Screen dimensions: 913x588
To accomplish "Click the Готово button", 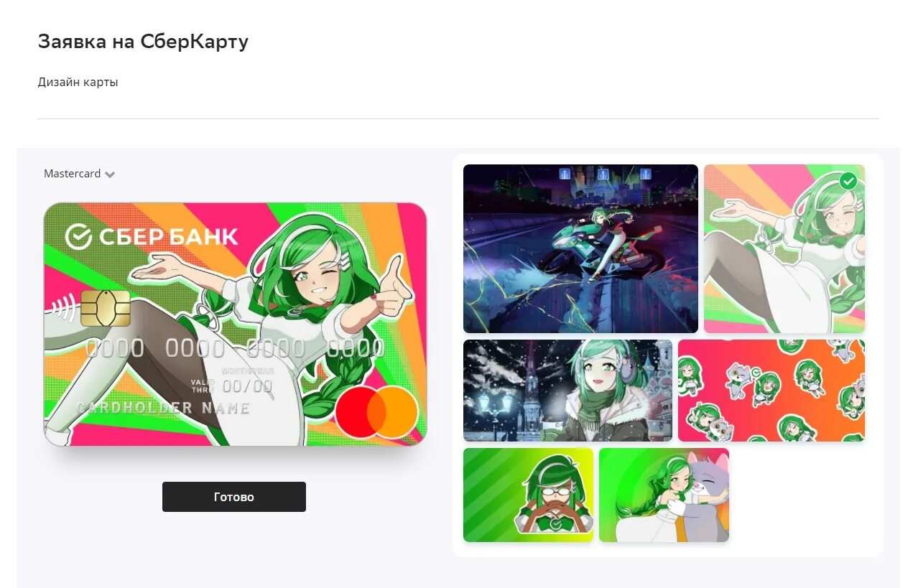I will click(234, 497).
